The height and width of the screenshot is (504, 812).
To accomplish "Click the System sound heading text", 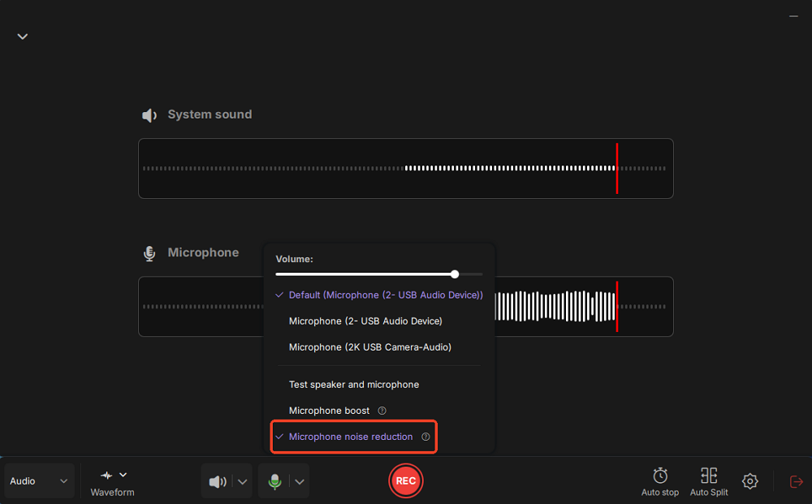I will point(209,114).
